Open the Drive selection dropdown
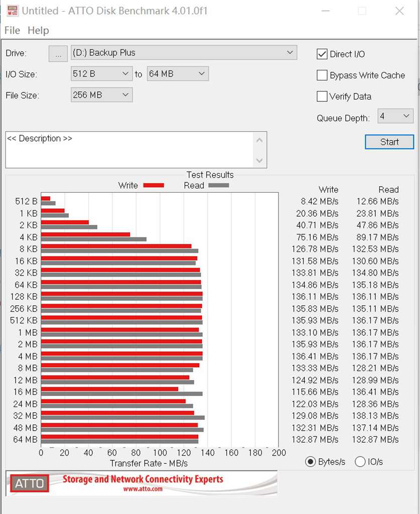The height and width of the screenshot is (514, 420). (x=290, y=52)
